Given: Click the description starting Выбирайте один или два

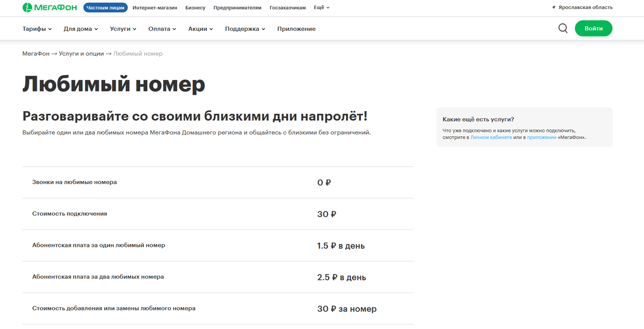Looking at the screenshot, I should pos(197,132).
